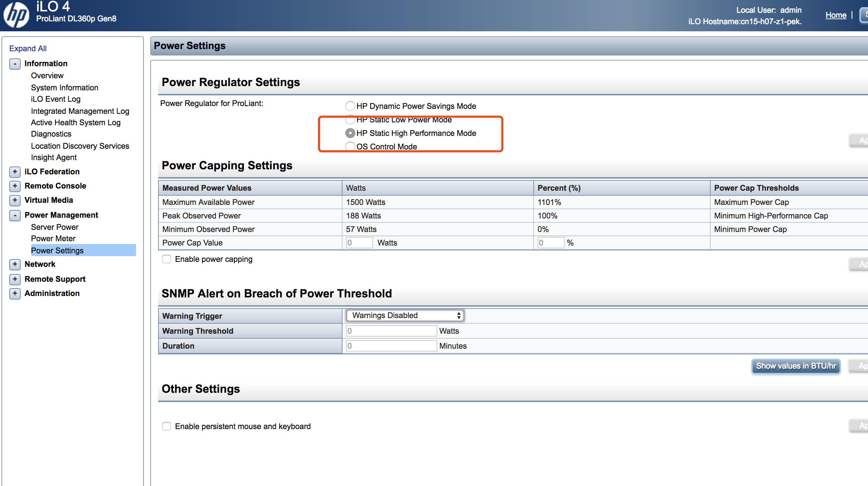Click Duration minutes field

click(x=391, y=346)
